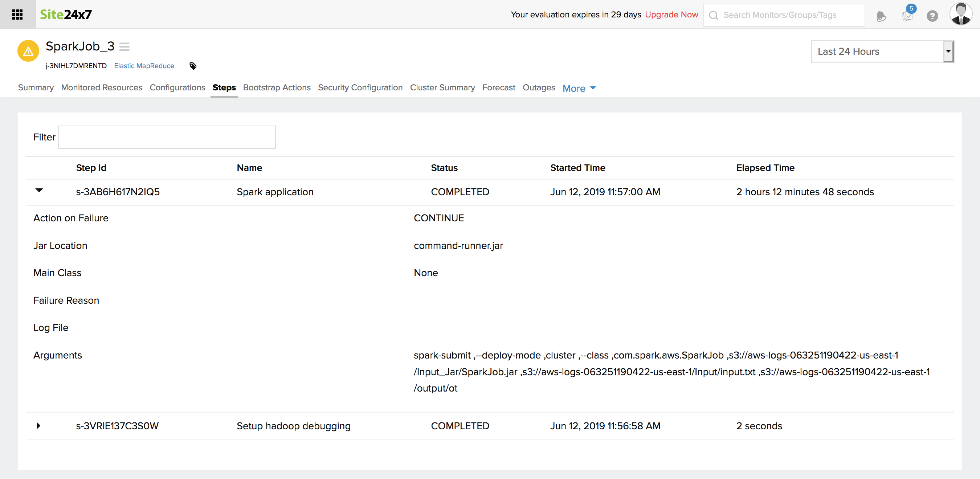980x479 pixels.
Task: Focus the Filter text field
Action: point(167,137)
